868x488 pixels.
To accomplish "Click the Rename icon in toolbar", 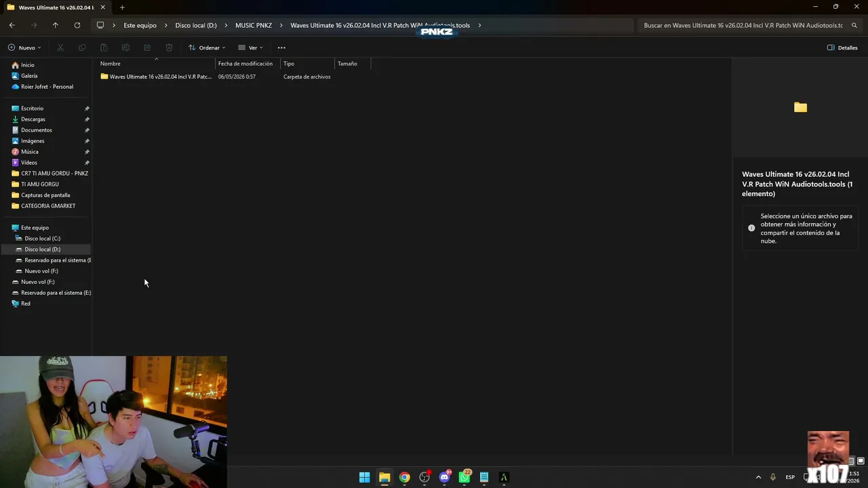I will click(x=125, y=47).
